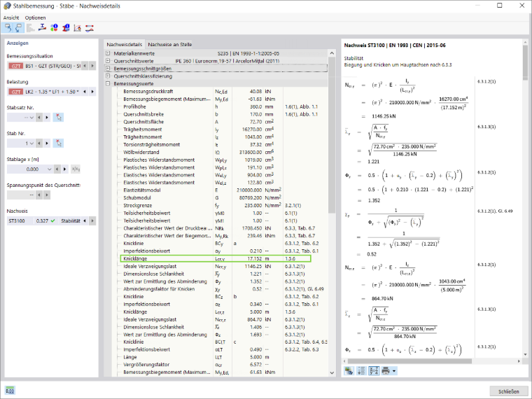
Task: Click the pick member cursor icon
Action: (x=58, y=143)
